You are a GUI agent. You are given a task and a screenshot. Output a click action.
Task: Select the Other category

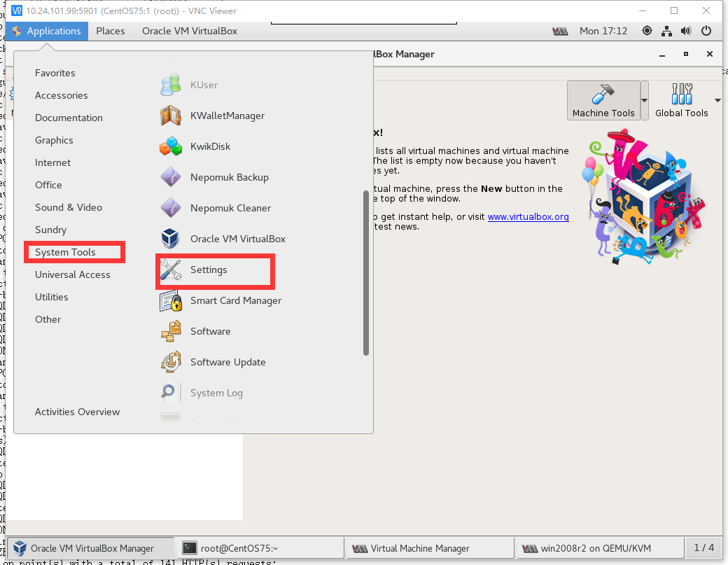(48, 319)
